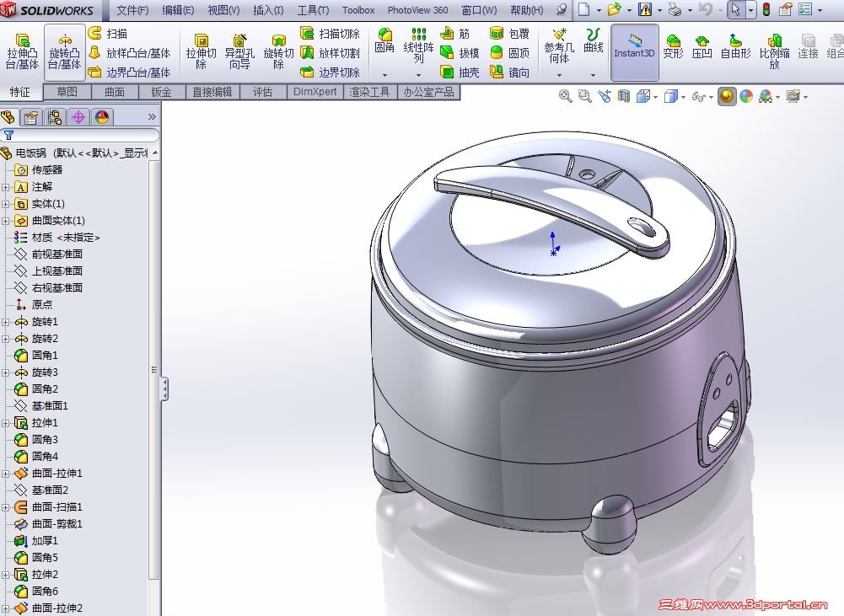Open the ConfigurationManager panel tab
Viewport: 844px width, 616px height.
point(55,117)
